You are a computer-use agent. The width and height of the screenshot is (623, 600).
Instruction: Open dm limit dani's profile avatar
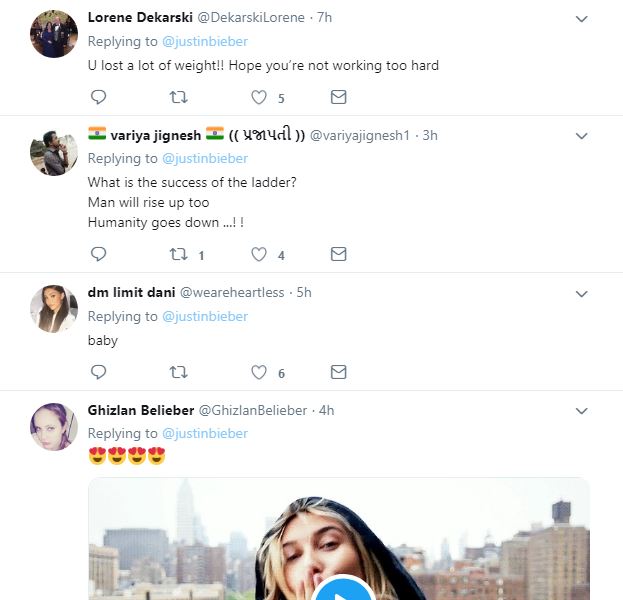pos(54,309)
